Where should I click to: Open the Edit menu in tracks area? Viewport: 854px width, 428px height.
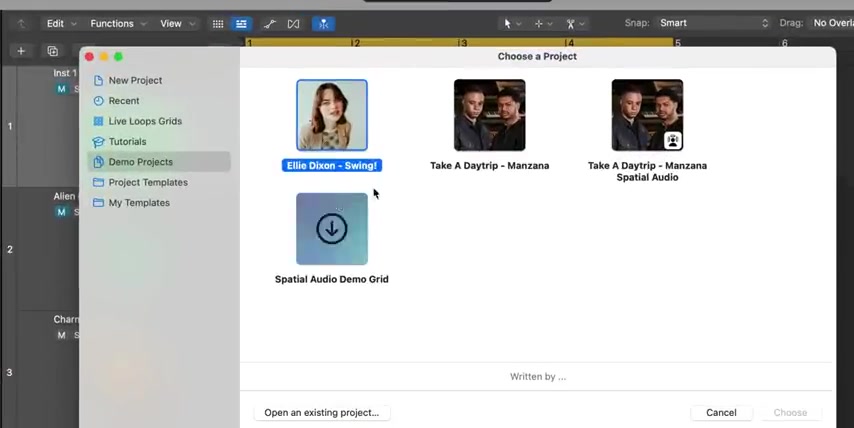coord(55,23)
